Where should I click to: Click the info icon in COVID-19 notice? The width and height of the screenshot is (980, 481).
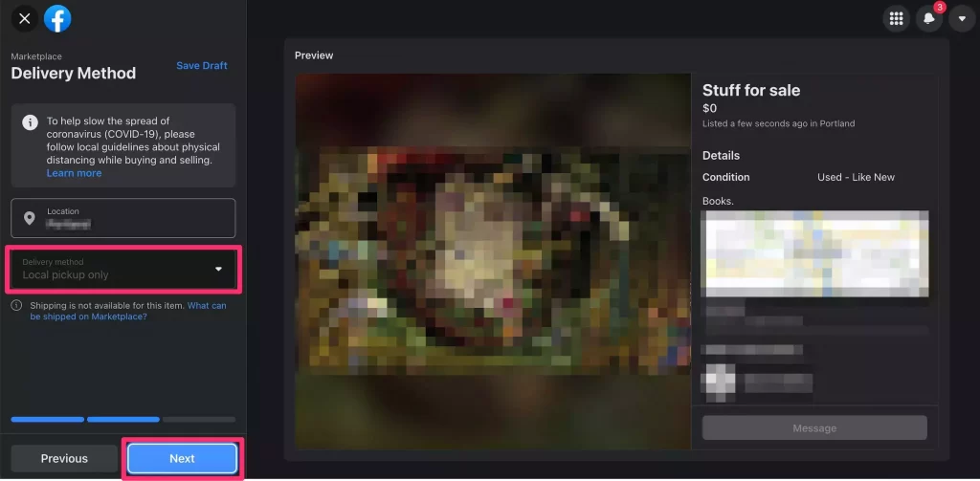pos(30,122)
